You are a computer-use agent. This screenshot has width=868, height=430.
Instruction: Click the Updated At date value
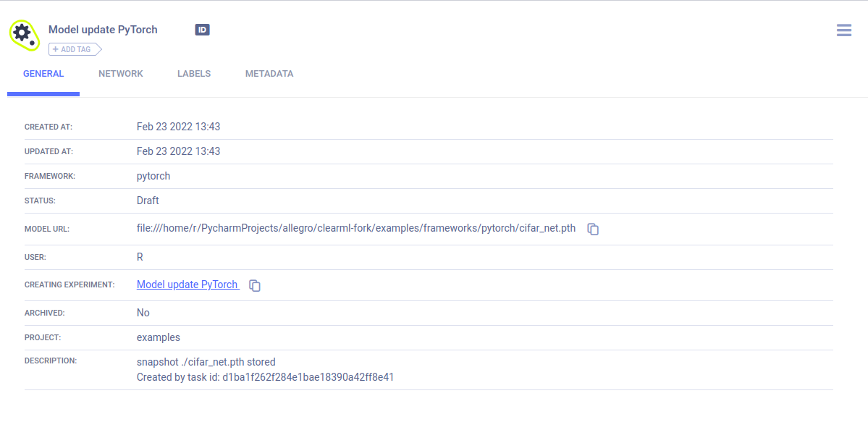click(178, 151)
